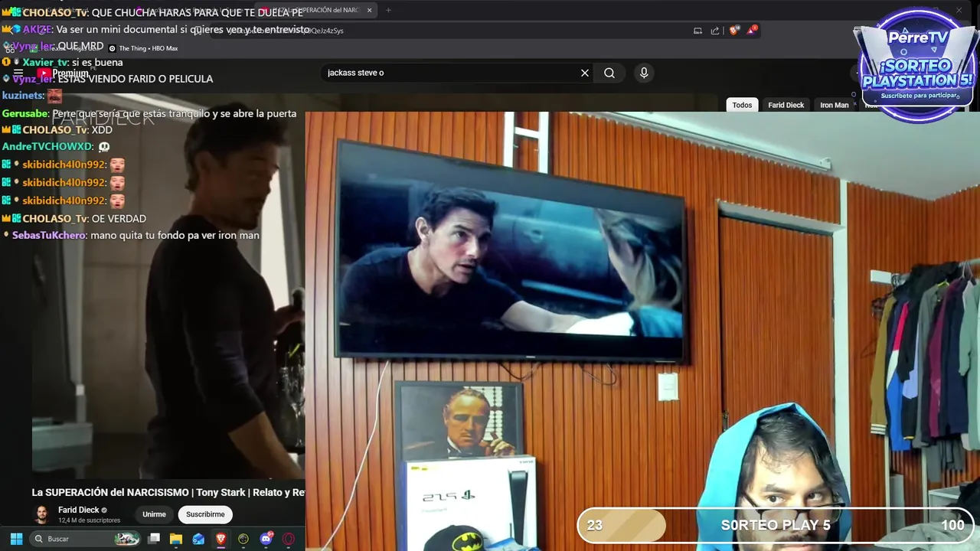Image resolution: width=980 pixels, height=551 pixels.
Task: Start voice search with the microphone icon
Action: [x=644, y=73]
